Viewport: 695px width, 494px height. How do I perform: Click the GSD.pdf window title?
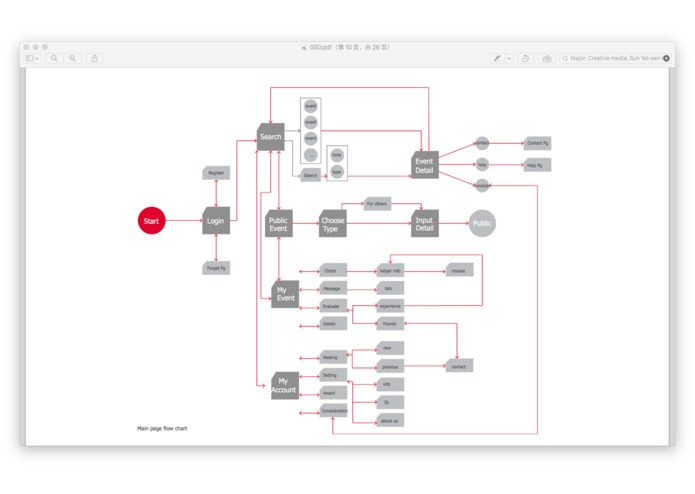pyautogui.click(x=349, y=47)
